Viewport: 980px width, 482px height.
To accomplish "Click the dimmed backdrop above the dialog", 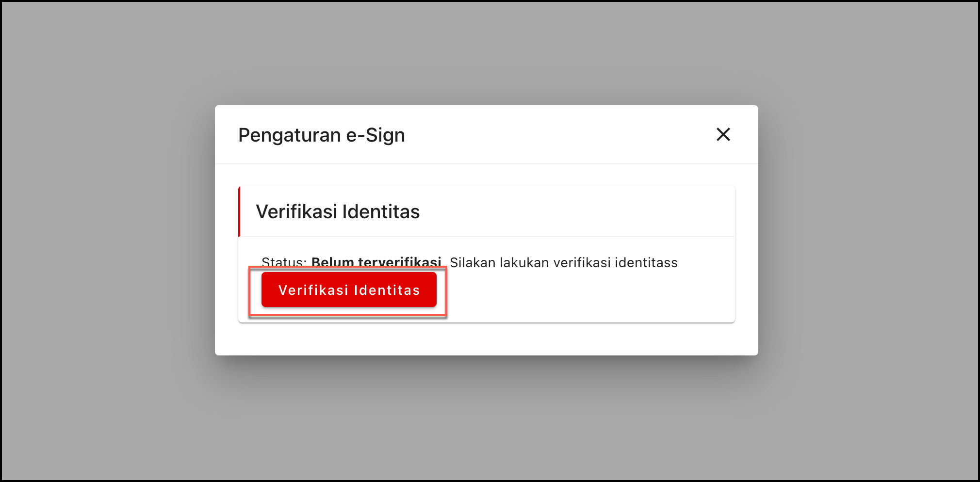I will click(485, 53).
